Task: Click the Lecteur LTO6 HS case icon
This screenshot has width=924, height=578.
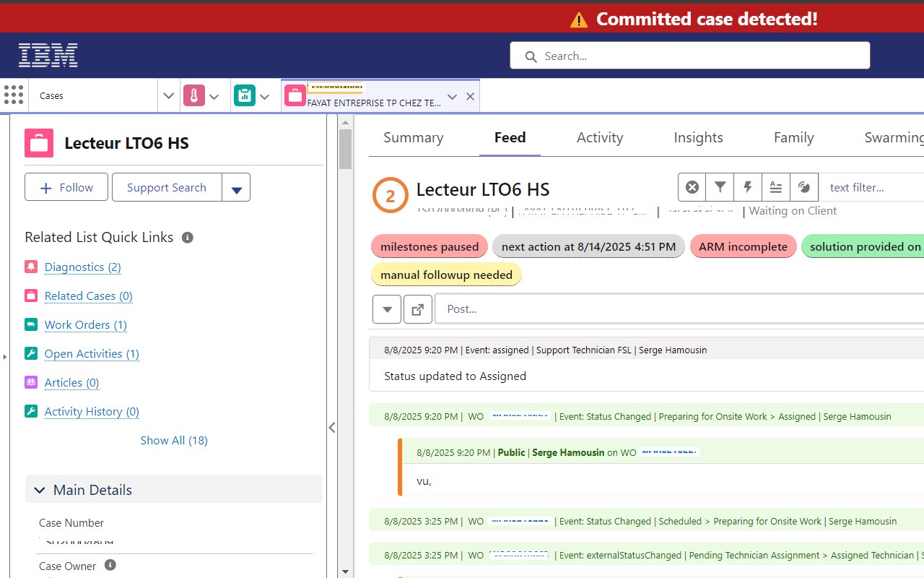Action: point(39,143)
